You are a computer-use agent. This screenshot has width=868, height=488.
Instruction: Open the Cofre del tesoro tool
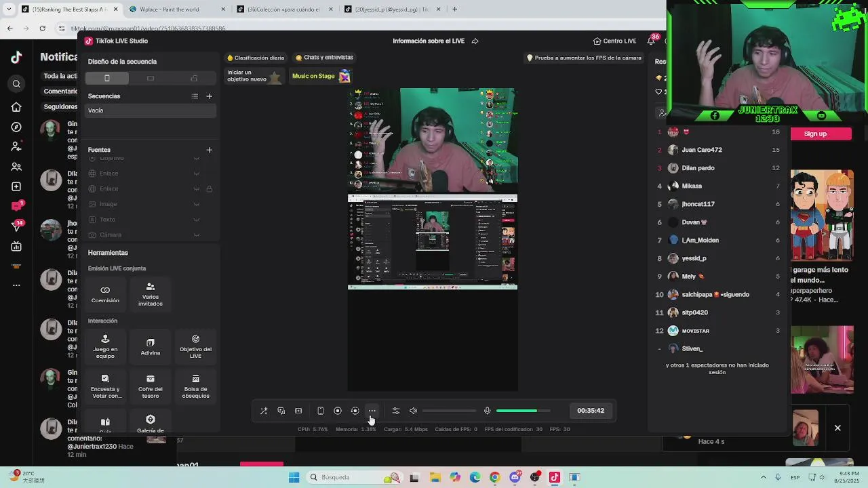(151, 386)
